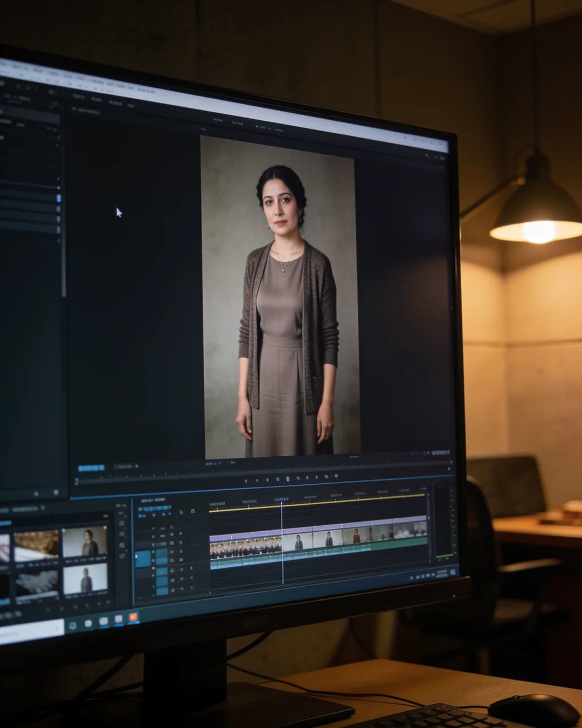Click the blue timecode below the preview monitor

click(91, 468)
